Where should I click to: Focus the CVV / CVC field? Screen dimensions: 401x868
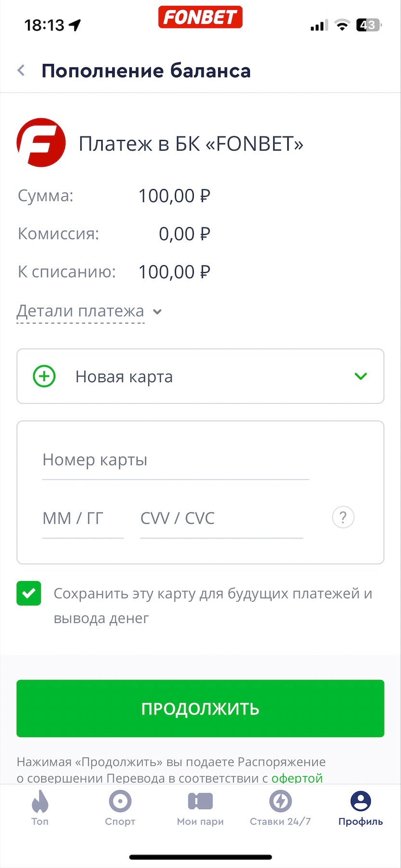click(221, 519)
